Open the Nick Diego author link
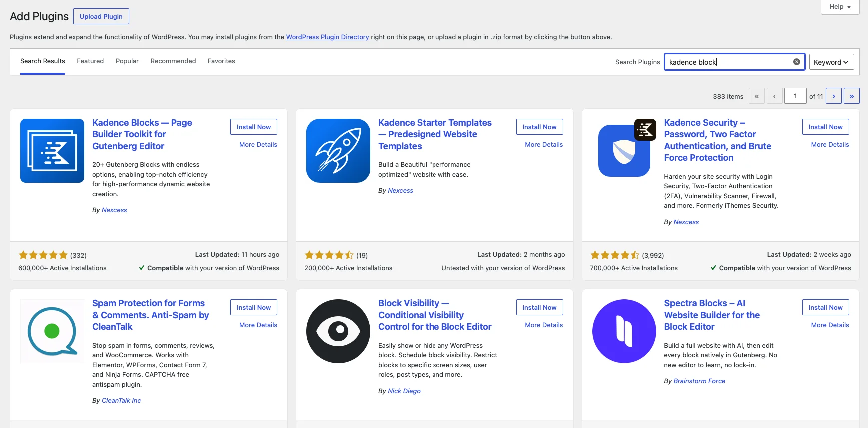Viewport: 868px width, 428px height. (x=404, y=391)
